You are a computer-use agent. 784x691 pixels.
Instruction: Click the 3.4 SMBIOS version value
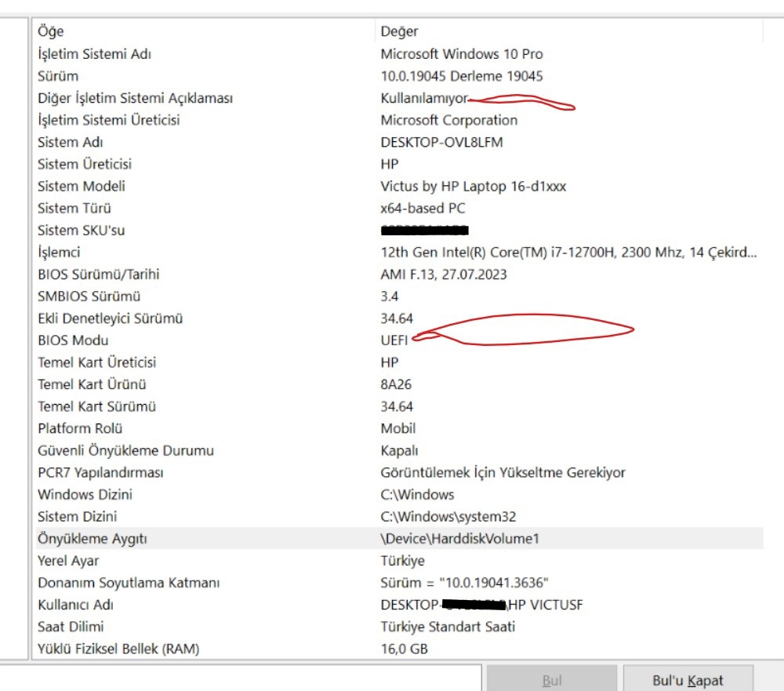point(390,296)
